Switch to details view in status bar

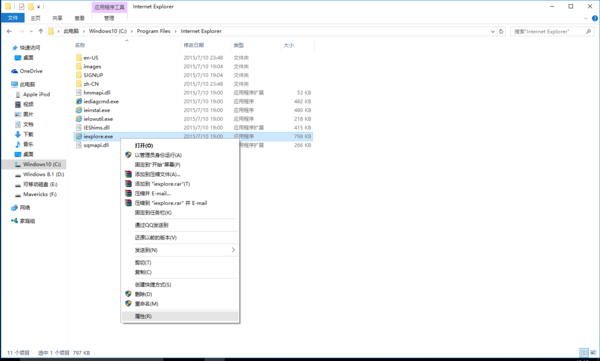584,353
